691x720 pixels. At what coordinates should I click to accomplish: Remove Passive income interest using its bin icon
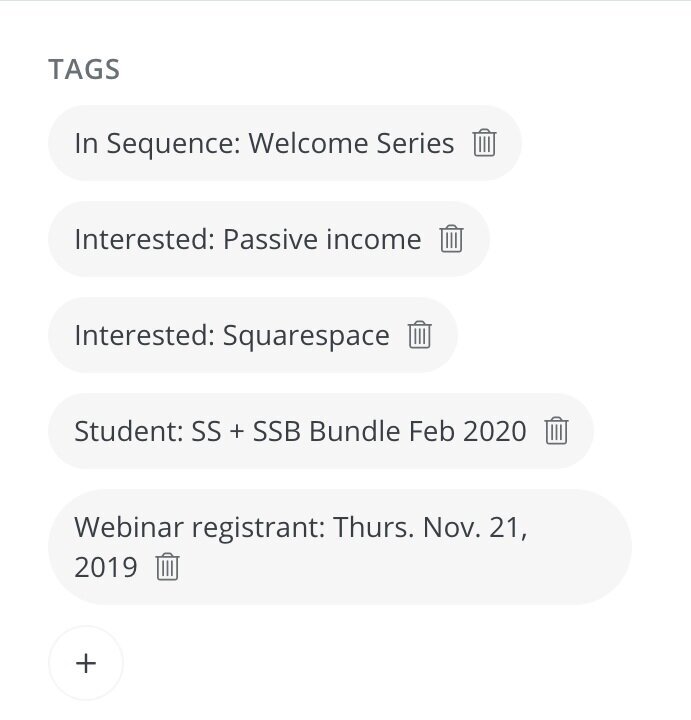451,239
